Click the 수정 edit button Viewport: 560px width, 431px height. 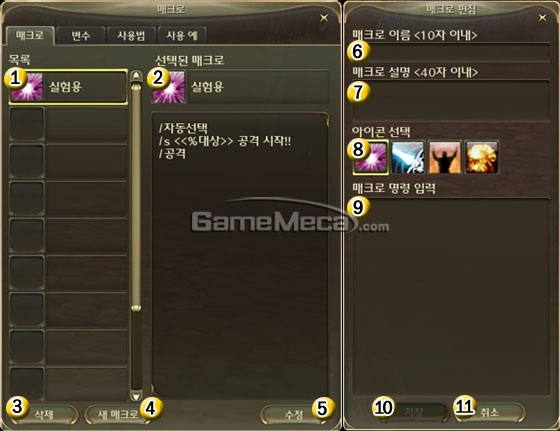(294, 414)
